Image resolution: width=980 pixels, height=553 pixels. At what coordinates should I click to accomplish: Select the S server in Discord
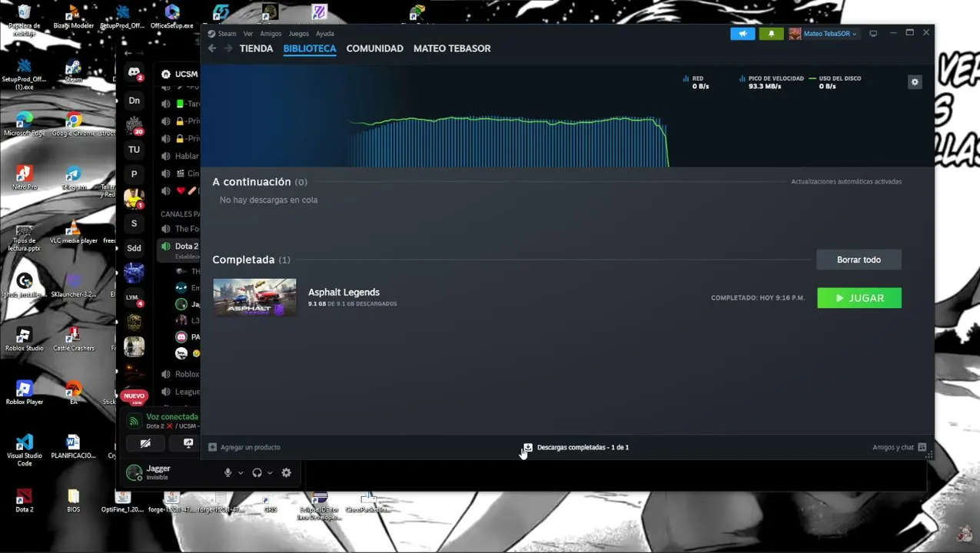point(134,224)
